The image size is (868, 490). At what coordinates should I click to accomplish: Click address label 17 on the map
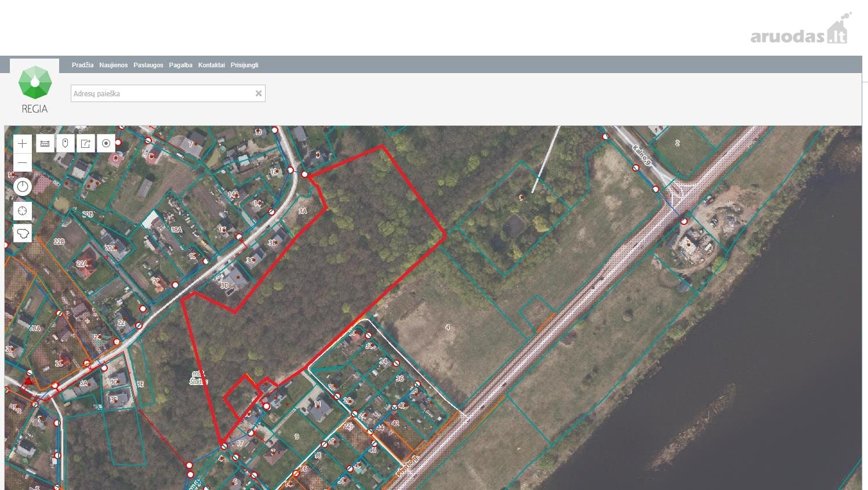click(240, 444)
